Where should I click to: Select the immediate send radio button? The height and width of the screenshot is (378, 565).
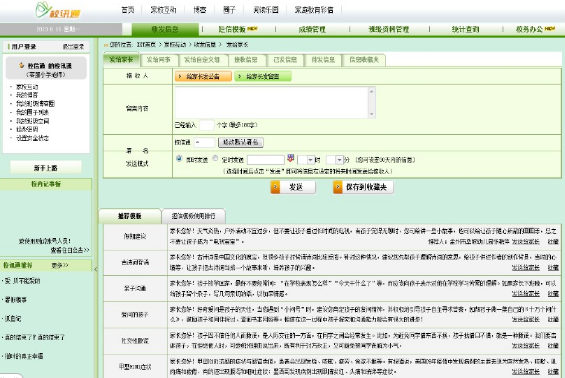179,159
